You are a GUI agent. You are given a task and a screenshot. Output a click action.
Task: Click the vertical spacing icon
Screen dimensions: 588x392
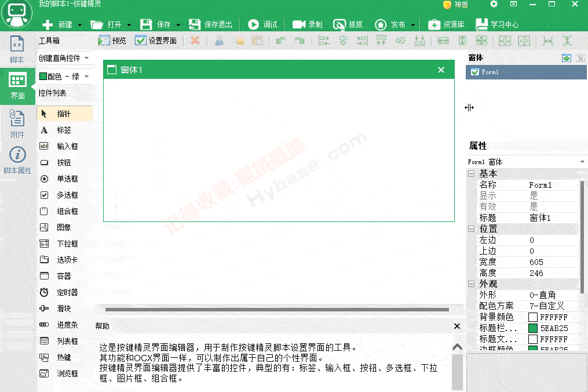click(567, 41)
